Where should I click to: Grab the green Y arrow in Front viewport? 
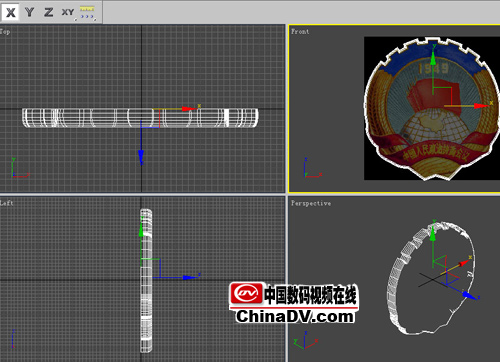click(x=433, y=59)
